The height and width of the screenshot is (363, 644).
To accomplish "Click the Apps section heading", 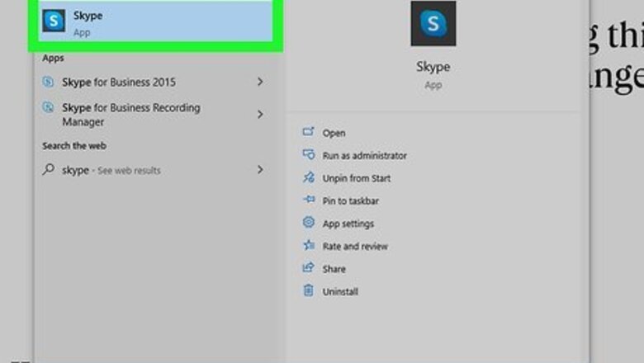I will pyautogui.click(x=53, y=58).
